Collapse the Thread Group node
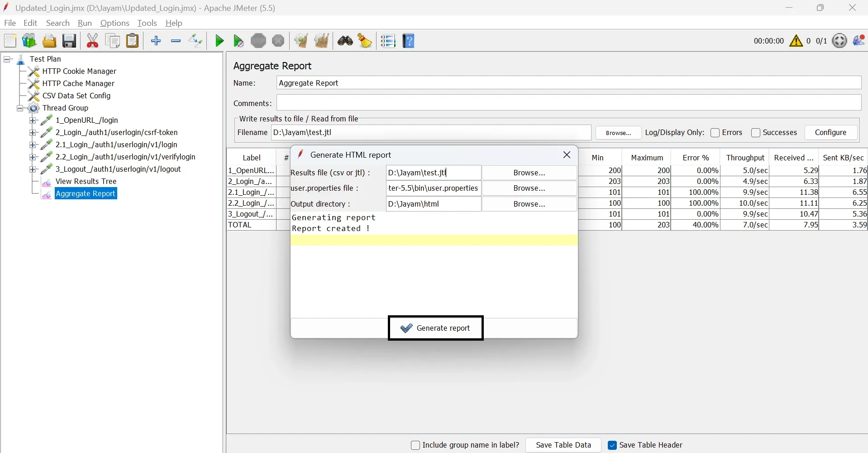 20,108
